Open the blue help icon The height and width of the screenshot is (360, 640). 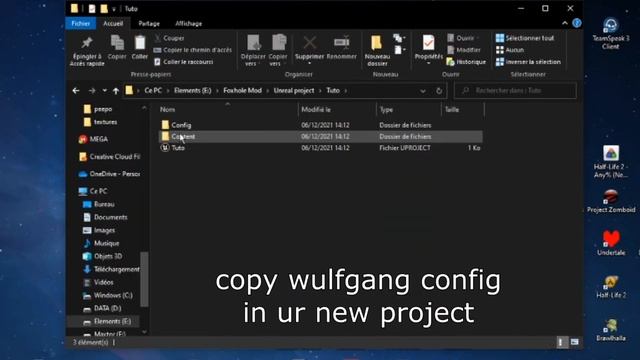click(x=577, y=23)
